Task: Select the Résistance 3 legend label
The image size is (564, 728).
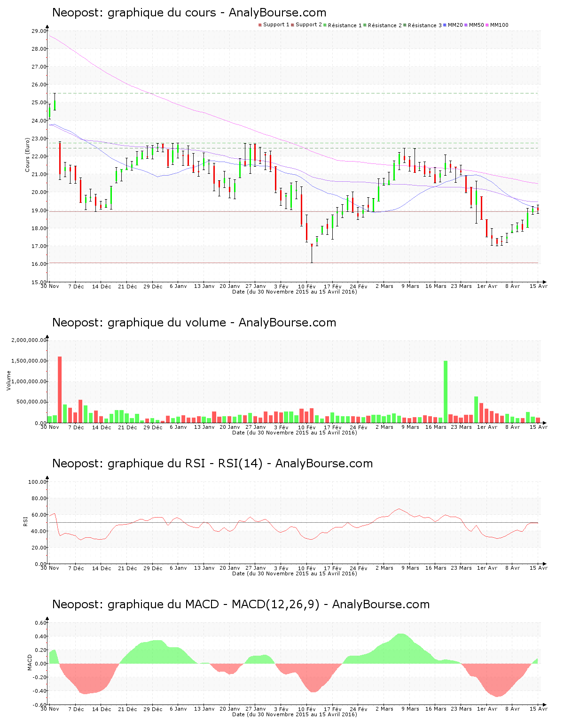Action: tap(425, 25)
